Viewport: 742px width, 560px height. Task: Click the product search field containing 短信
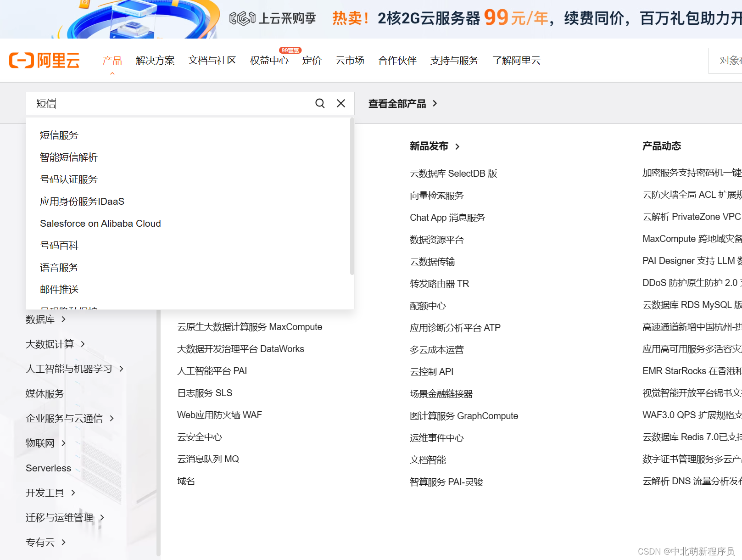coord(190,103)
